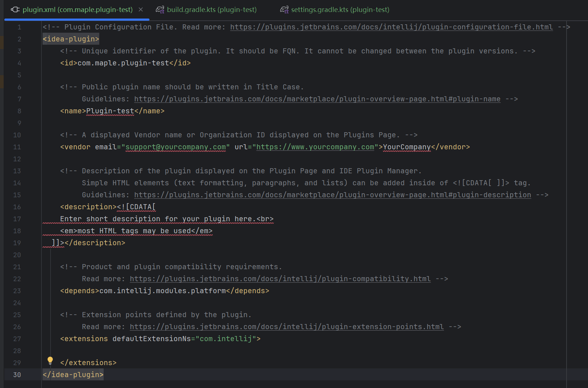The height and width of the screenshot is (388, 588).
Task: Place cursor in the com.maple.plugin-test id value
Action: [x=122, y=63]
